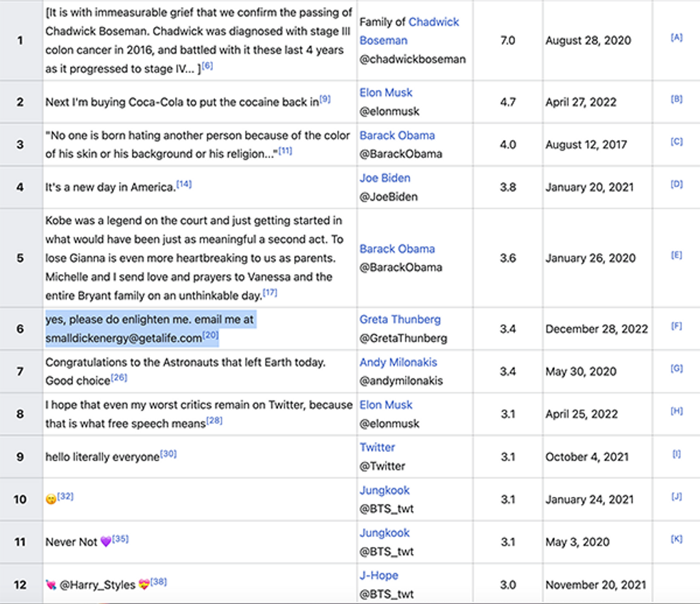Click the 3.6 likes value
Screen dimensions: 700x604
[508, 258]
